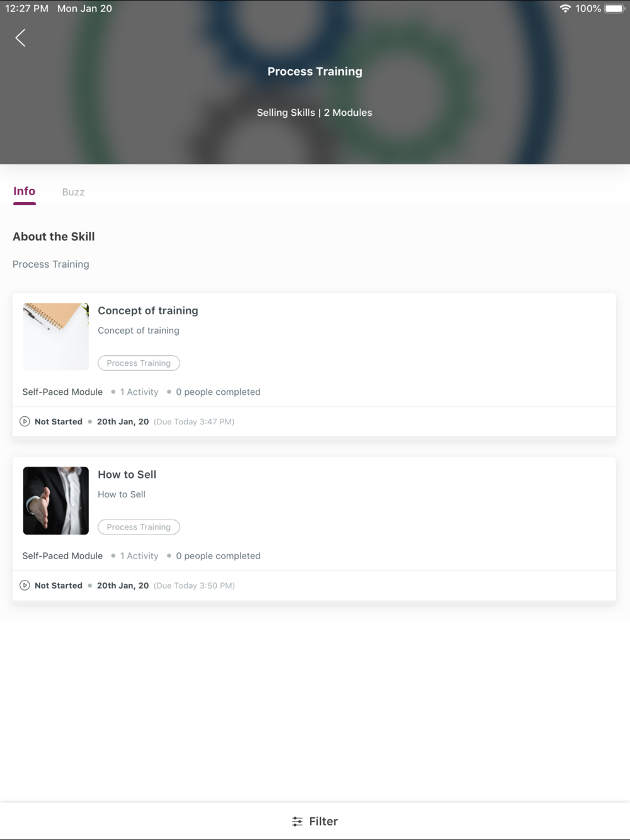This screenshot has height=840, width=630.
Task: Open the Concept of training notebook thumbnail
Action: [x=56, y=336]
